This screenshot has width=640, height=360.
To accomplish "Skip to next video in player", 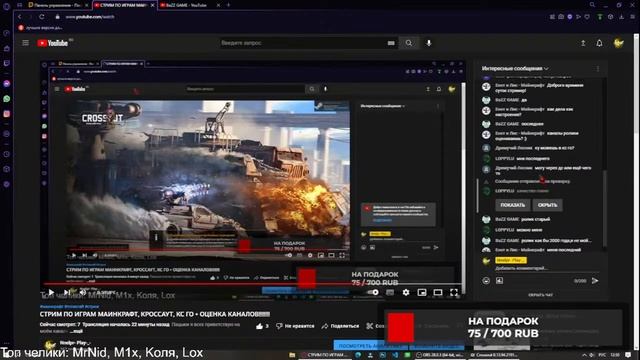I will tap(67, 292).
